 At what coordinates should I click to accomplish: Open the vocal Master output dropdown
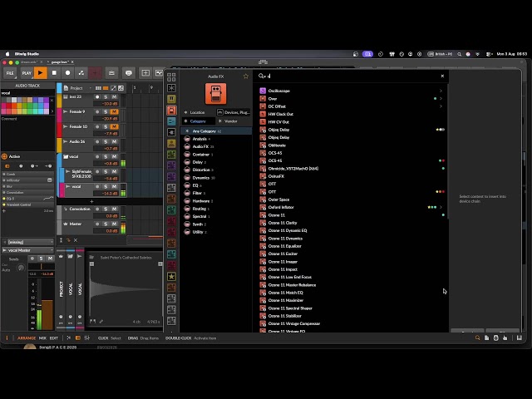(x=27, y=250)
